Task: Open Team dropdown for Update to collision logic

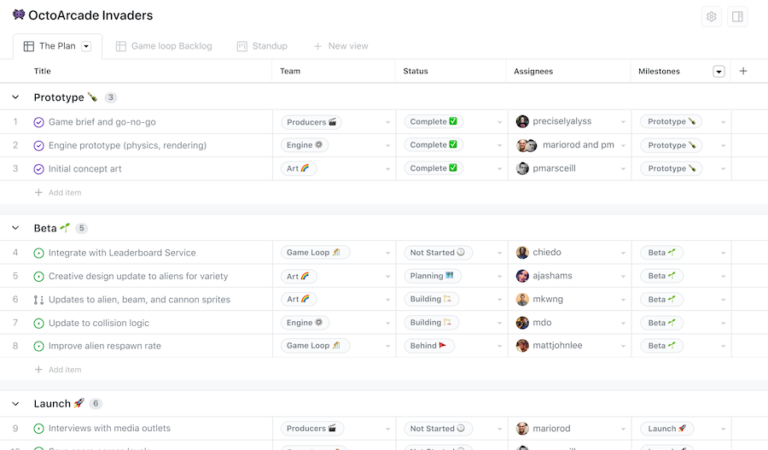Action: coord(387,323)
